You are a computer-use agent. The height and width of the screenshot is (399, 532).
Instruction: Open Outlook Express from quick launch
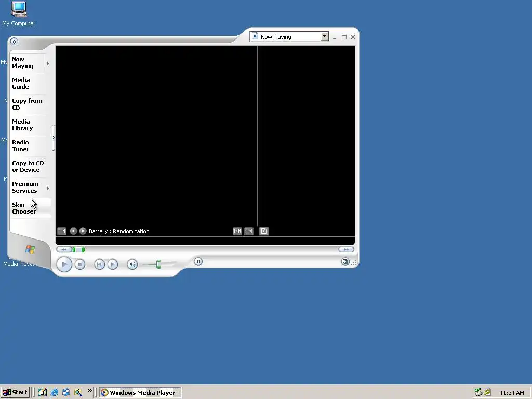coord(66,392)
